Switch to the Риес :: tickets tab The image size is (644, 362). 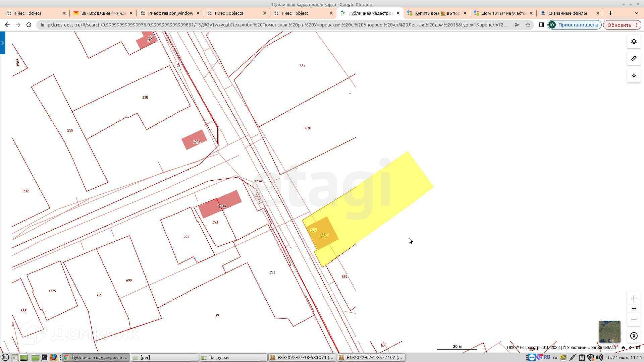(28, 13)
